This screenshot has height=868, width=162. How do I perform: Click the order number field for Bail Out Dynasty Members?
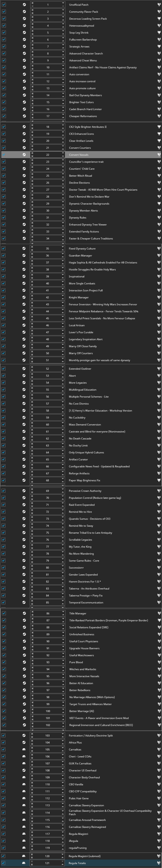(x=48, y=95)
